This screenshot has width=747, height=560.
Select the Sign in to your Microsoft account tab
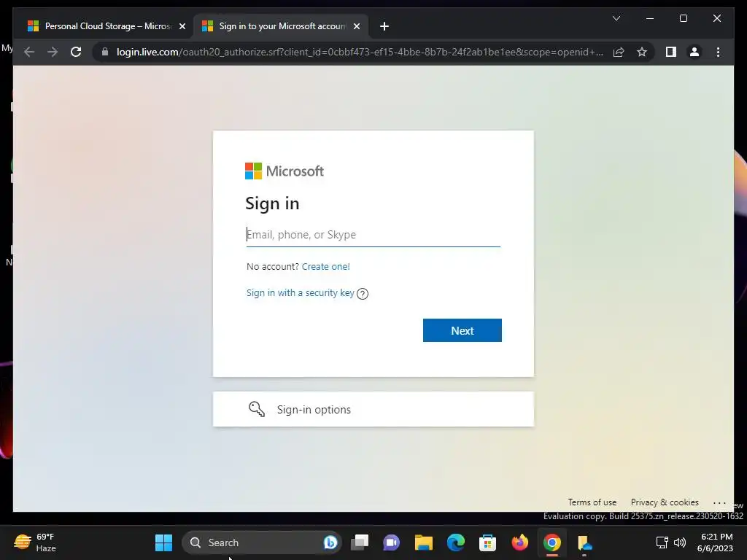coord(281,26)
